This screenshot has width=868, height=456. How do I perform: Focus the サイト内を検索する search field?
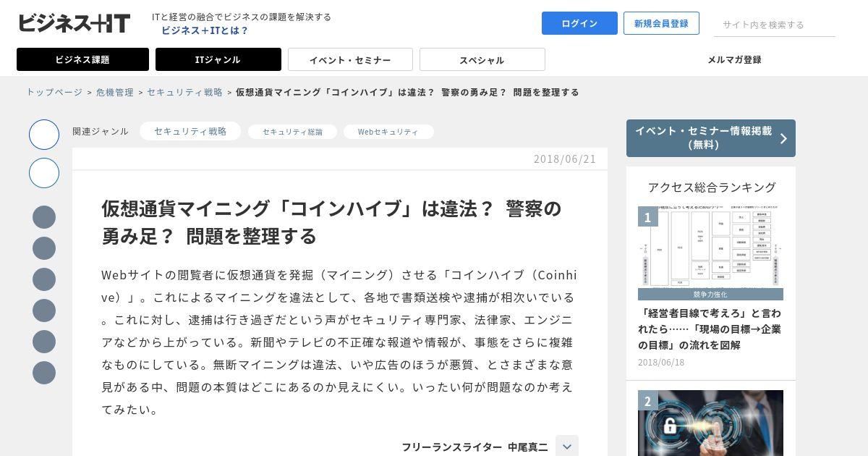point(775,25)
